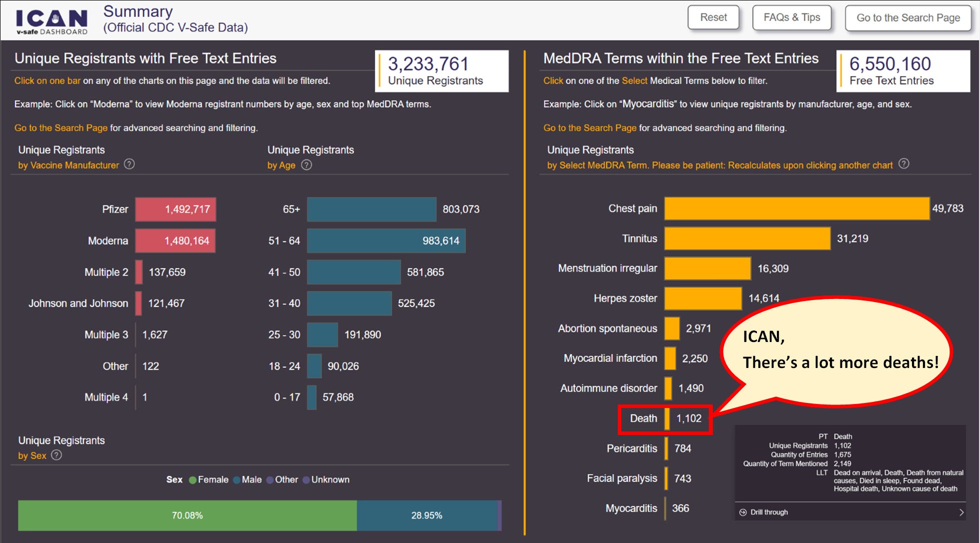Go to the Search Page button
This screenshot has height=543, width=980.
point(908,18)
